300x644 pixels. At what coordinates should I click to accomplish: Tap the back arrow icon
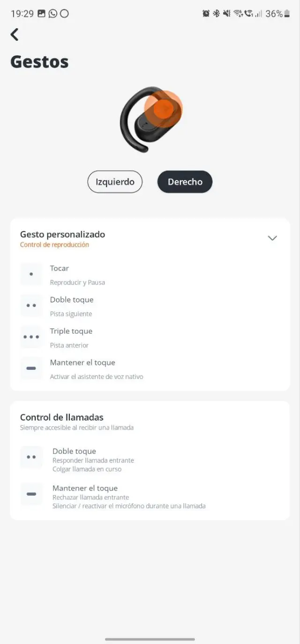[15, 34]
